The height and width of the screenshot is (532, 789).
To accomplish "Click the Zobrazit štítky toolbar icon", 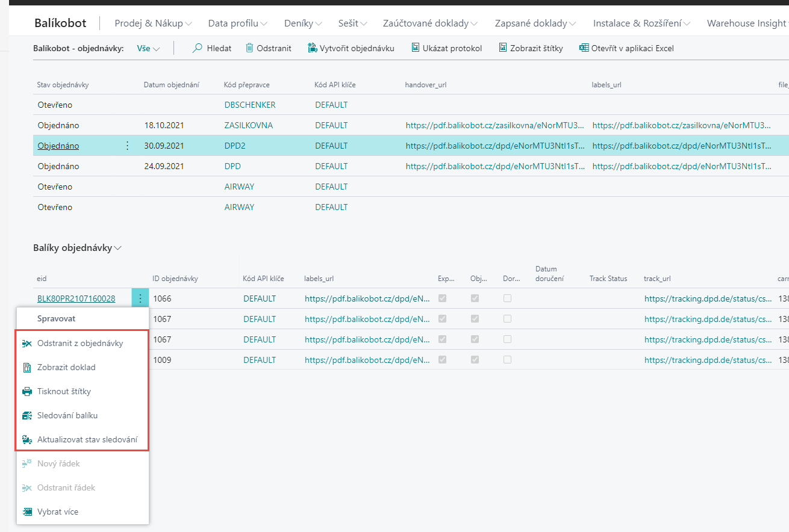I will click(x=503, y=48).
